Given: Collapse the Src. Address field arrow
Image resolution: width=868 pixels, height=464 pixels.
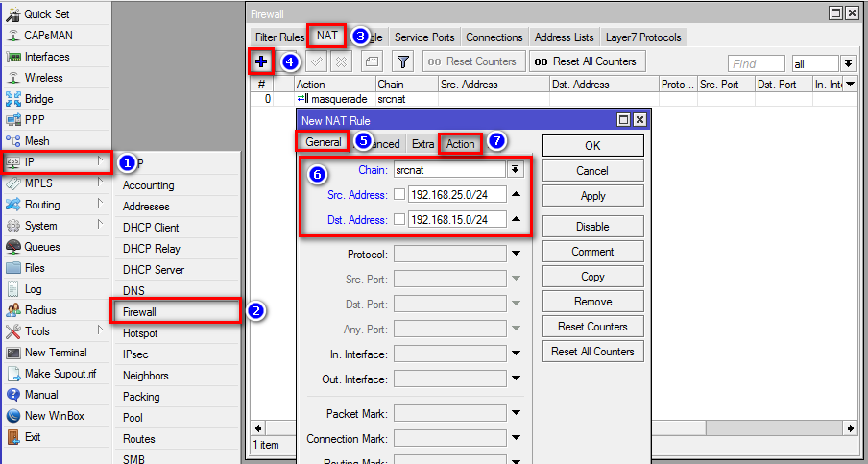Looking at the screenshot, I should point(516,194).
